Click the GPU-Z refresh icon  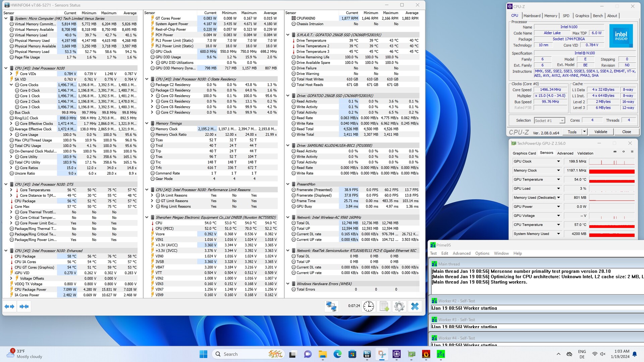pos(624,152)
